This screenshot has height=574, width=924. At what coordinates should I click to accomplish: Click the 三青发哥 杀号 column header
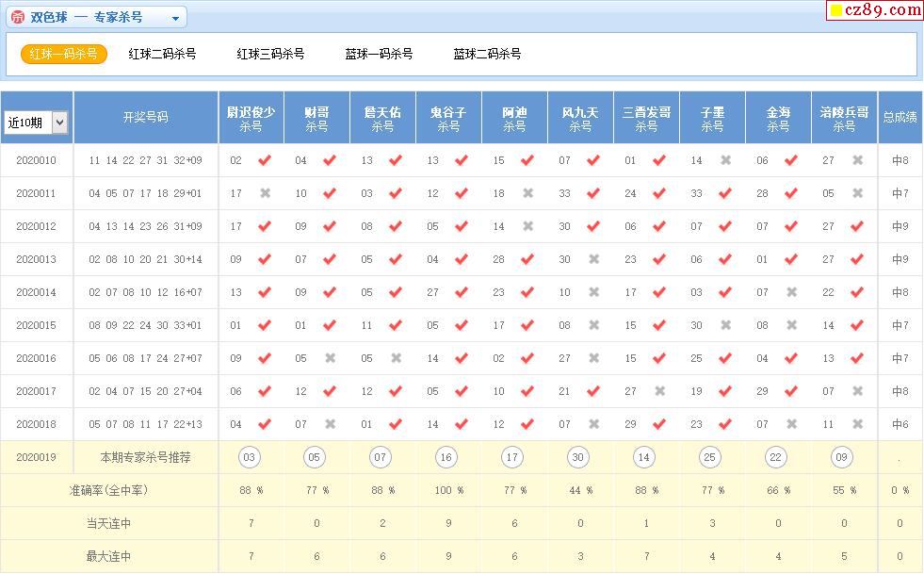point(646,118)
